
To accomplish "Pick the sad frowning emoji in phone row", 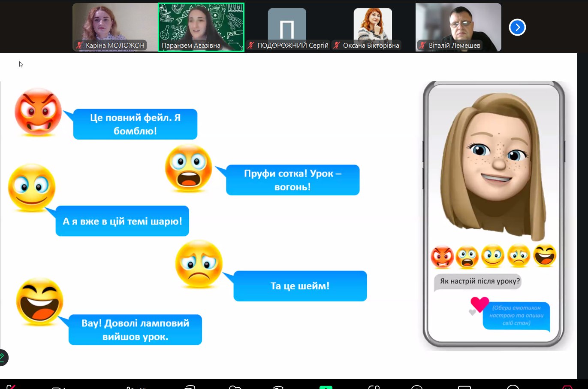I will (x=519, y=256).
